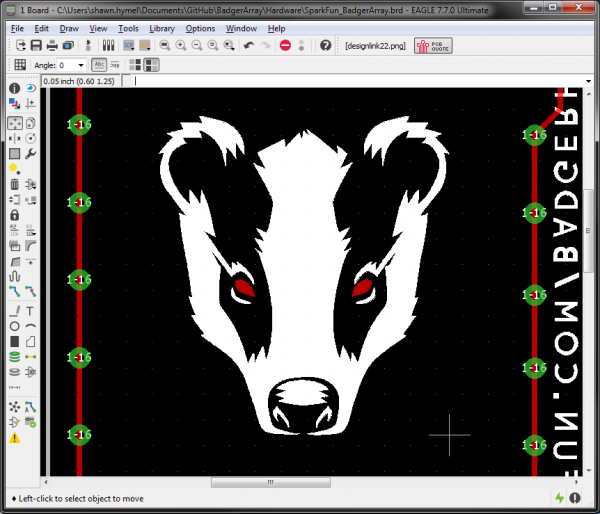Image resolution: width=600 pixels, height=514 pixels.
Task: Click the command line input field
Action: [358, 81]
